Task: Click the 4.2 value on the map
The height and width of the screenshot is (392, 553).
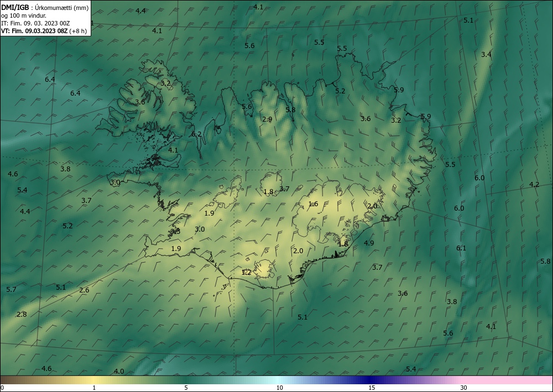Action: 534,184
